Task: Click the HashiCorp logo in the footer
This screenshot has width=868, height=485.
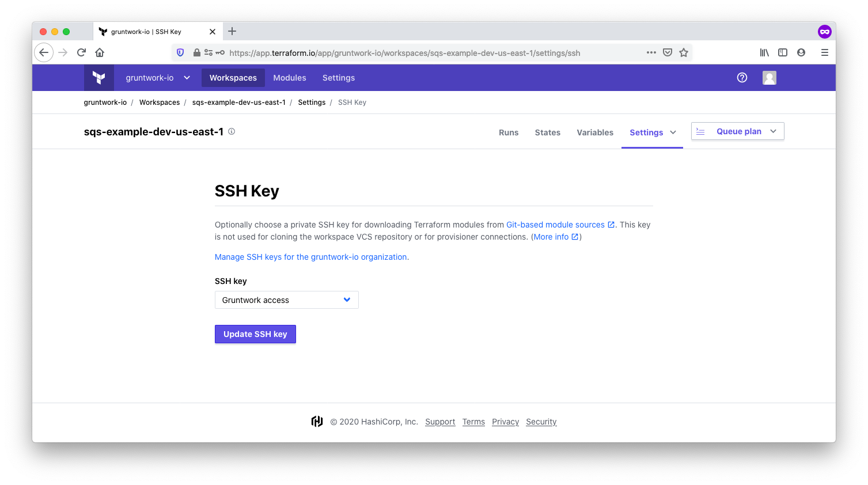Action: click(317, 421)
